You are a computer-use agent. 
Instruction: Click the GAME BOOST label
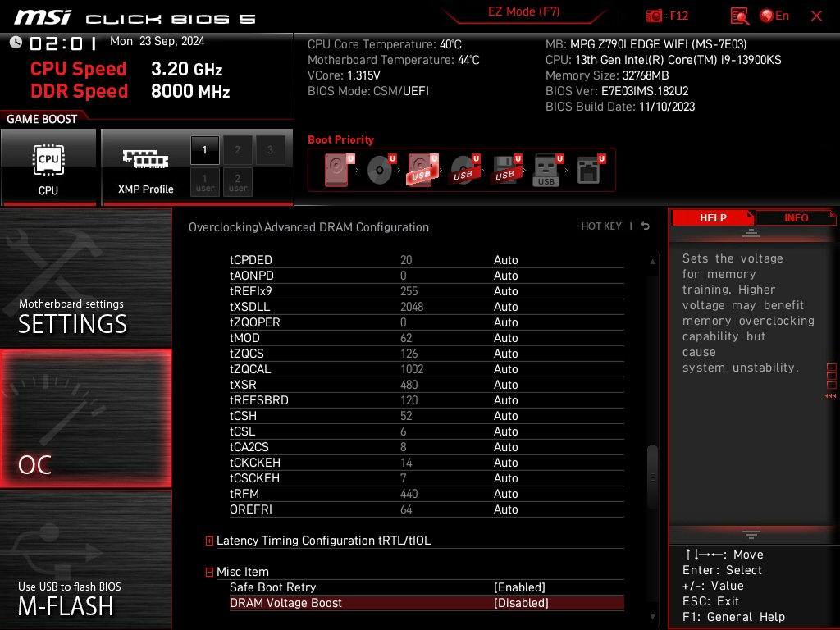click(42, 119)
